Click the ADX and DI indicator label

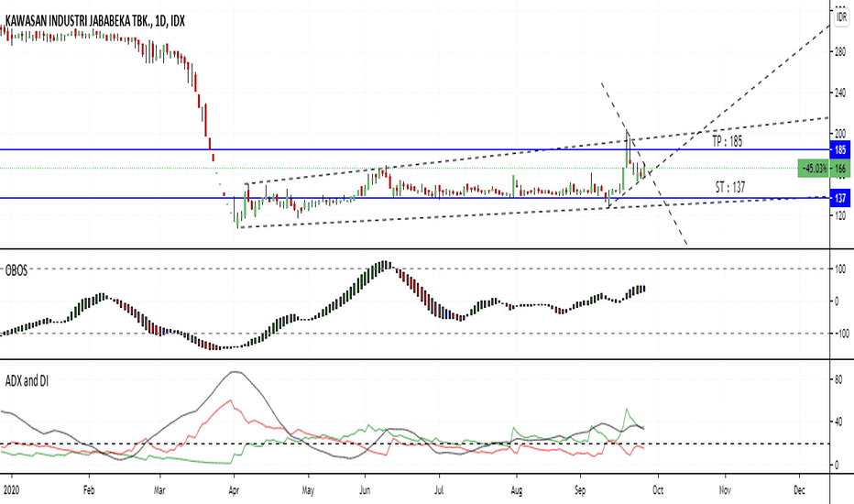click(27, 381)
